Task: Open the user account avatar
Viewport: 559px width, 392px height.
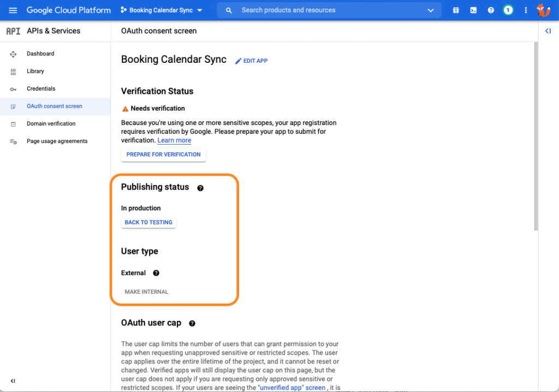Action: coord(543,10)
